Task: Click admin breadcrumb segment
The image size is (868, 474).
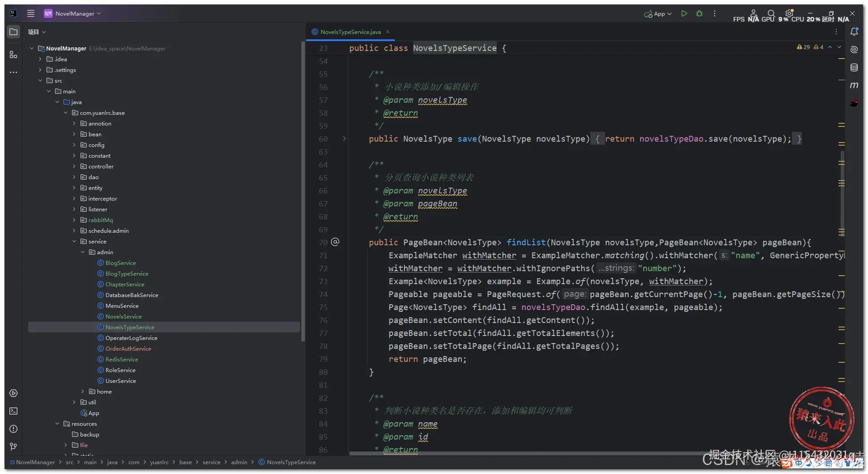Action: coord(239,462)
